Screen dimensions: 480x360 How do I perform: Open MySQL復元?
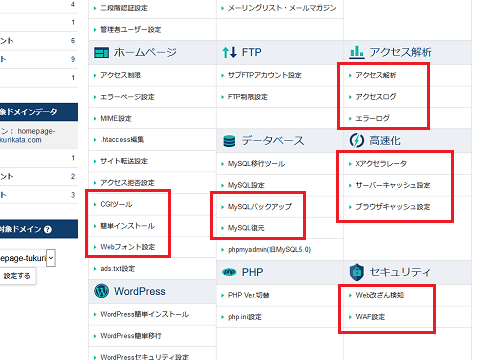pyautogui.click(x=246, y=228)
